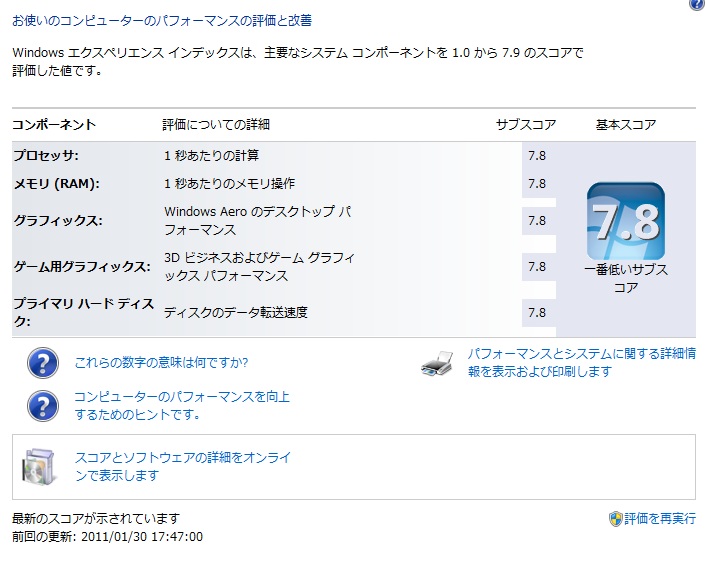Click the 1 秒あたりのメモリ操作 detail text
The width and height of the screenshot is (706, 567).
[230, 184]
